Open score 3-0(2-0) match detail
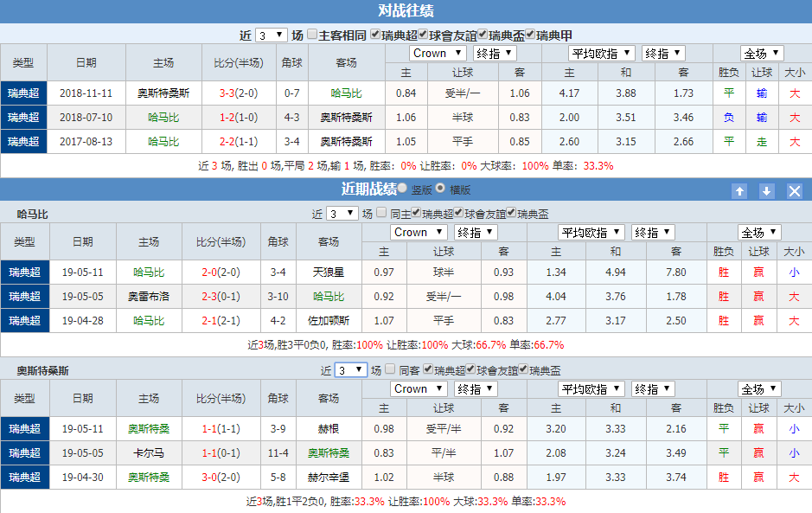 (221, 478)
